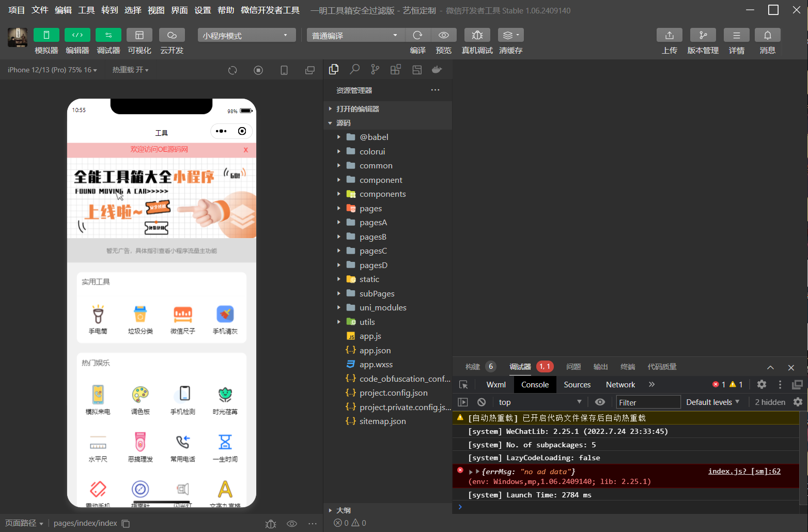Viewport: 808px width, 532px height.
Task: Open the normal compile (普通编译) dropdown
Action: point(356,35)
